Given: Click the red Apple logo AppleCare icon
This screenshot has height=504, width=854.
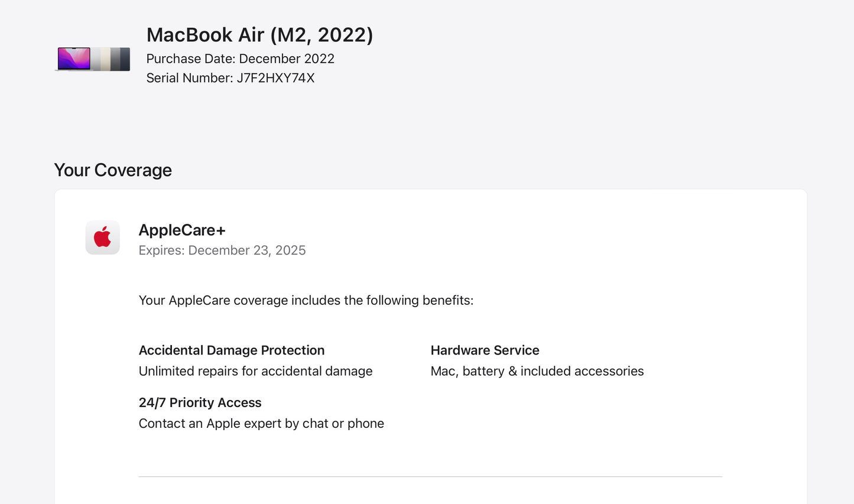Looking at the screenshot, I should (x=103, y=238).
